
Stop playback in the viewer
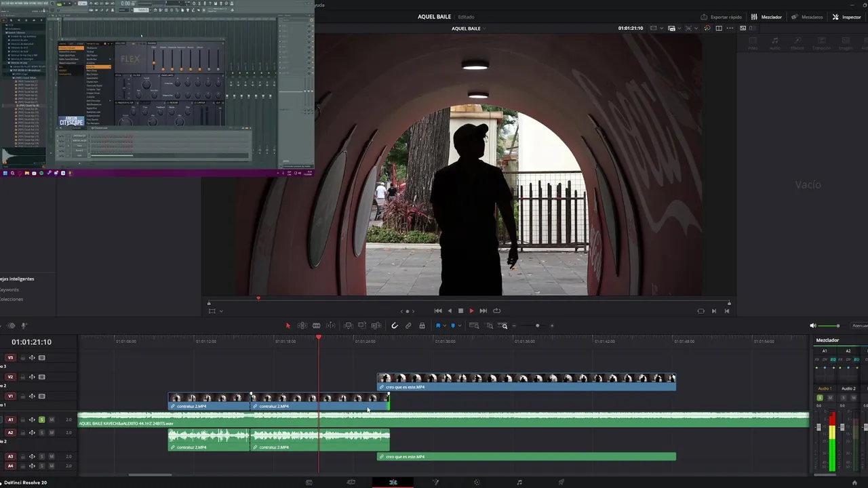(460, 310)
